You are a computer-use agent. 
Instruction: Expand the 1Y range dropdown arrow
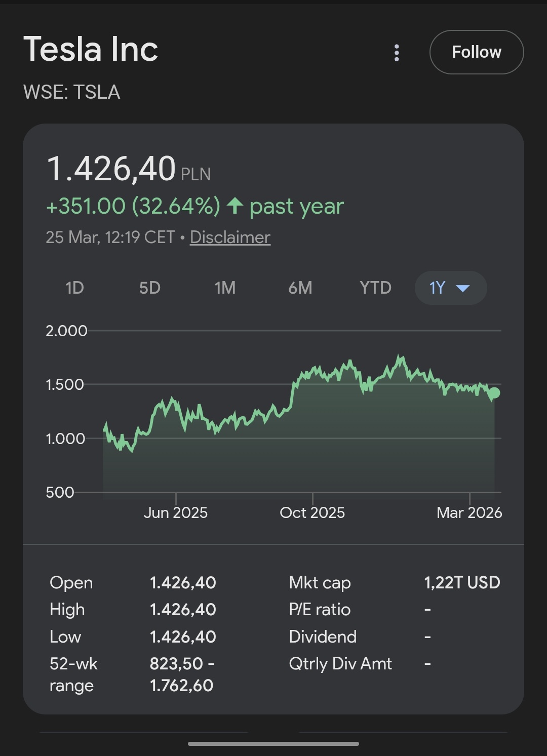tap(463, 288)
